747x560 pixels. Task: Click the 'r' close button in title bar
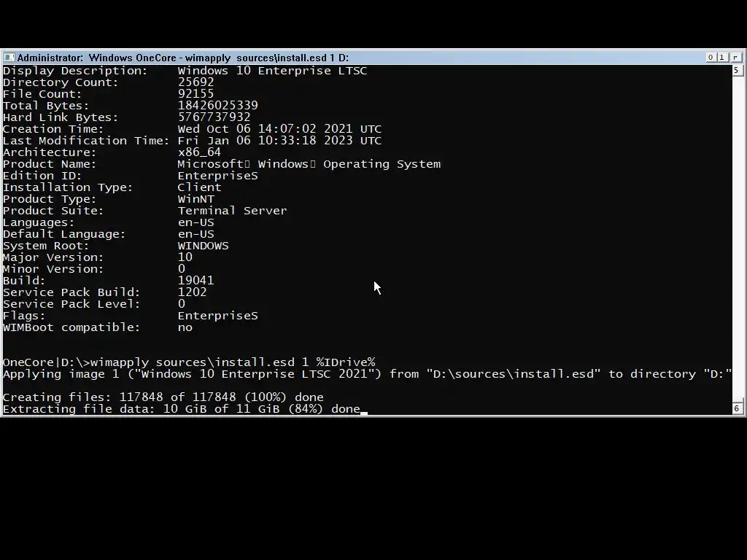(x=735, y=57)
